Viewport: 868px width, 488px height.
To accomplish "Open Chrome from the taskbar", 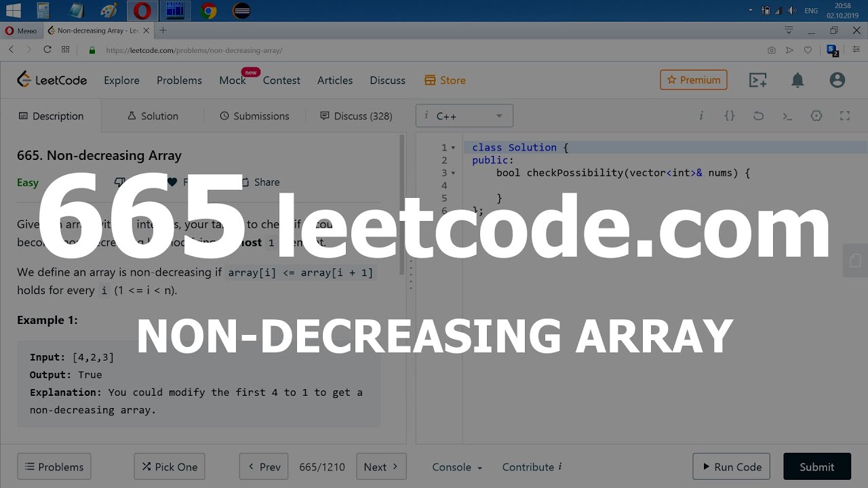I will click(x=209, y=10).
